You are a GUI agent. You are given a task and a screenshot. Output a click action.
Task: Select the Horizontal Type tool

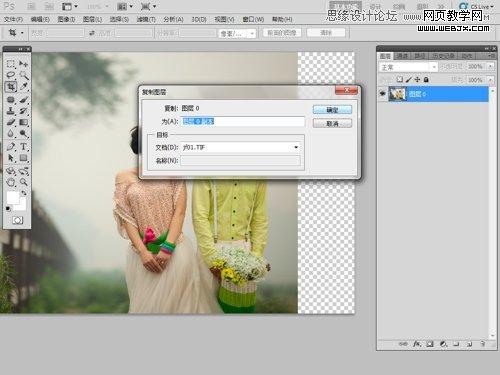coord(23,146)
